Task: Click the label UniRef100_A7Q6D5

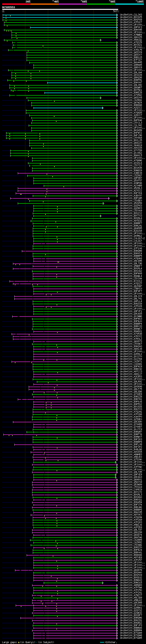Action: tap(131, 113)
